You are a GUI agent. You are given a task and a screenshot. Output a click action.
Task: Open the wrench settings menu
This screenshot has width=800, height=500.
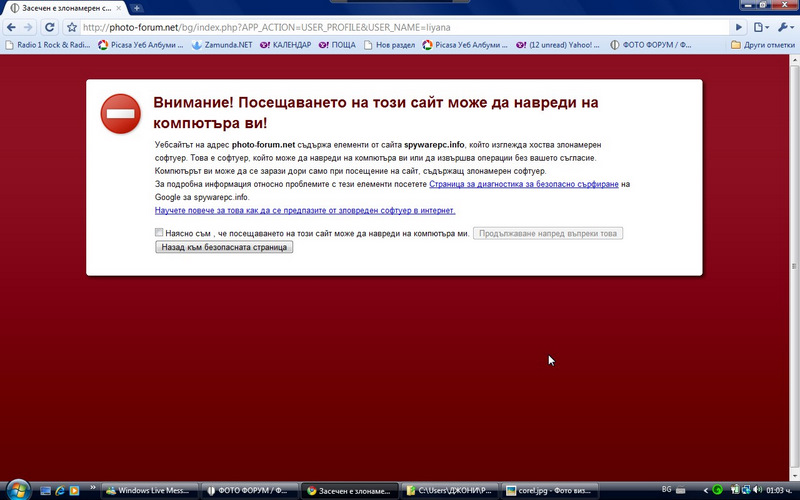point(786,27)
